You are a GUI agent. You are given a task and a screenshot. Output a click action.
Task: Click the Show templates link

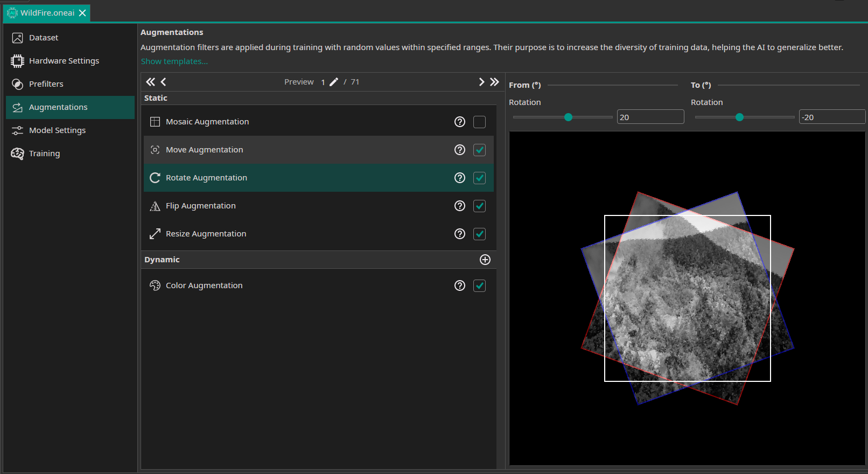(x=174, y=61)
